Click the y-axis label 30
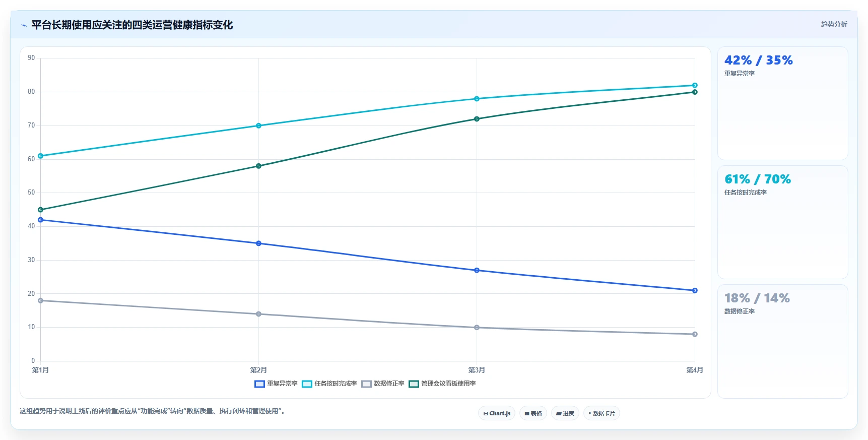 point(31,260)
